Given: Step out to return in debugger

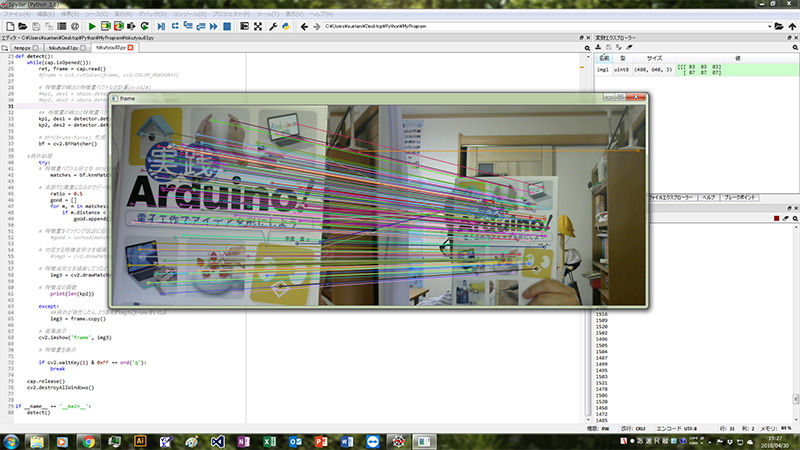Looking at the screenshot, I should coord(201,26).
